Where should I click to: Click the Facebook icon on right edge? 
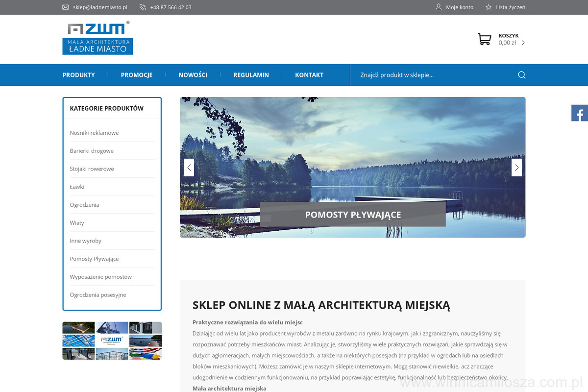click(x=579, y=113)
